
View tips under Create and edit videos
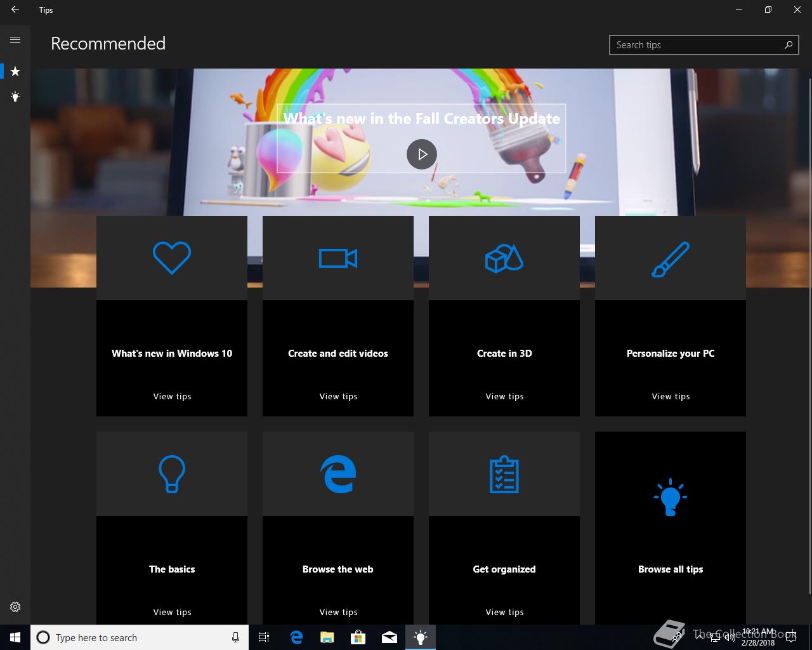point(338,397)
